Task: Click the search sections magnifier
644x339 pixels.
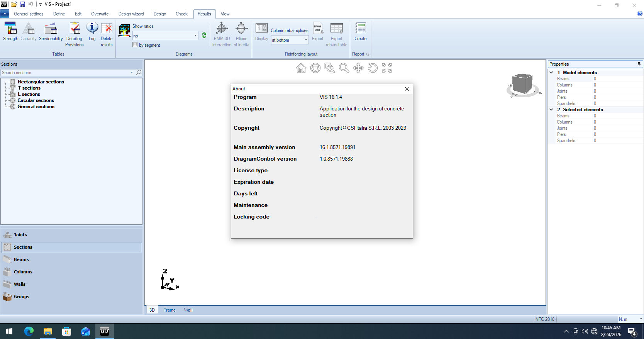Action: point(139,73)
